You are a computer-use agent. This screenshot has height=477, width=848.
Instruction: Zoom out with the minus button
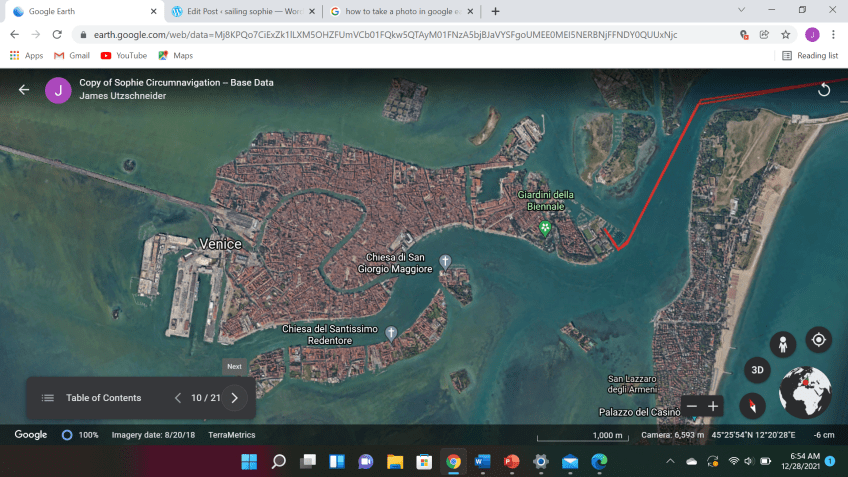point(690,406)
